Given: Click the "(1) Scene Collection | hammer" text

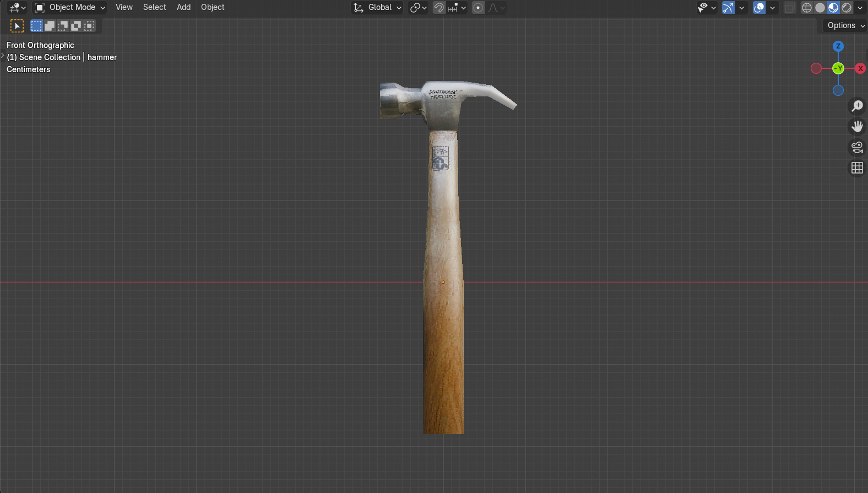Looking at the screenshot, I should [x=62, y=57].
